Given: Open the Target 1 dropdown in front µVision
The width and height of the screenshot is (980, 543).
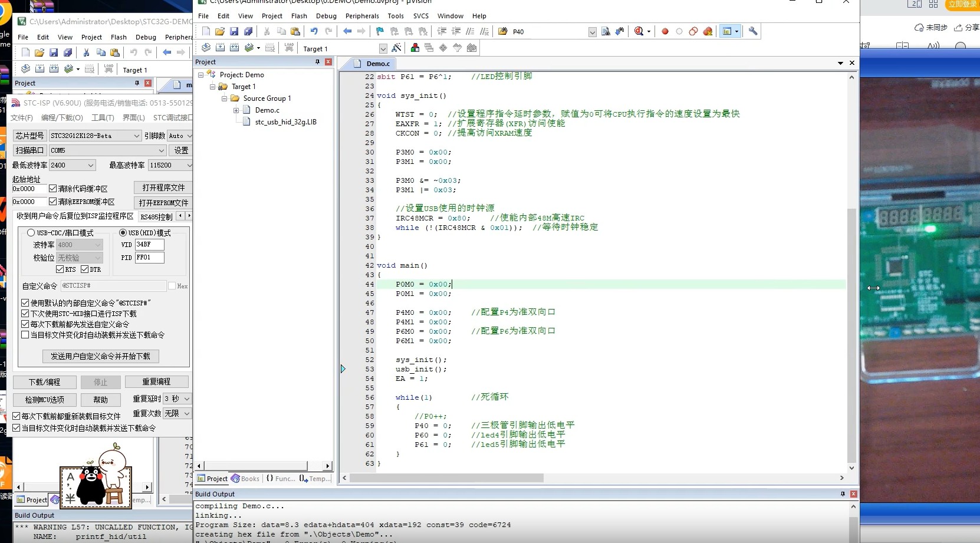Looking at the screenshot, I should coord(383,48).
